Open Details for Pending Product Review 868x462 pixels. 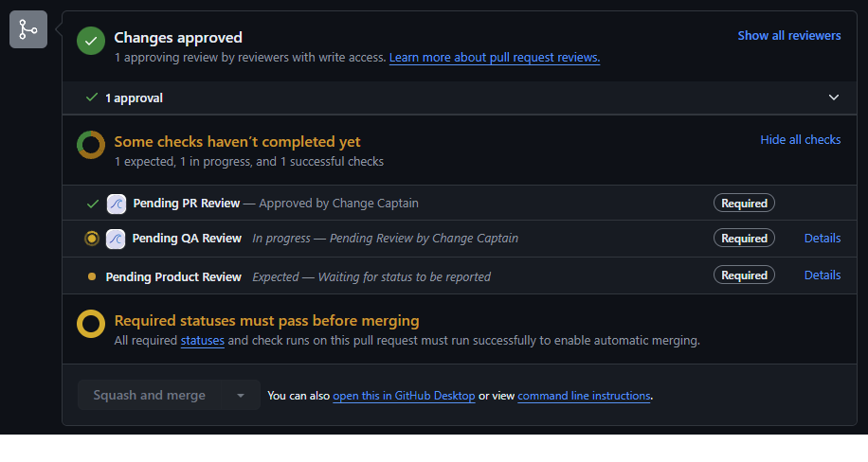[x=822, y=275]
